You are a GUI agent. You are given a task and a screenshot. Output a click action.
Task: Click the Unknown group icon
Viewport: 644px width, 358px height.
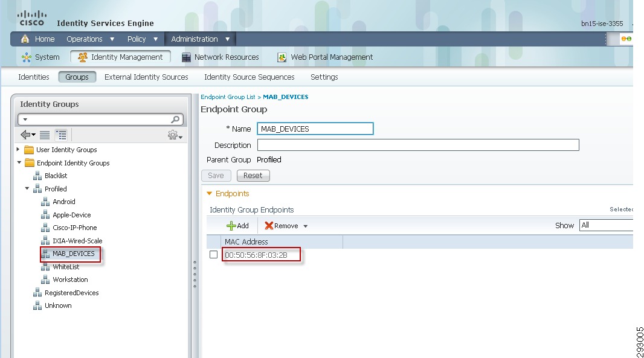click(37, 305)
